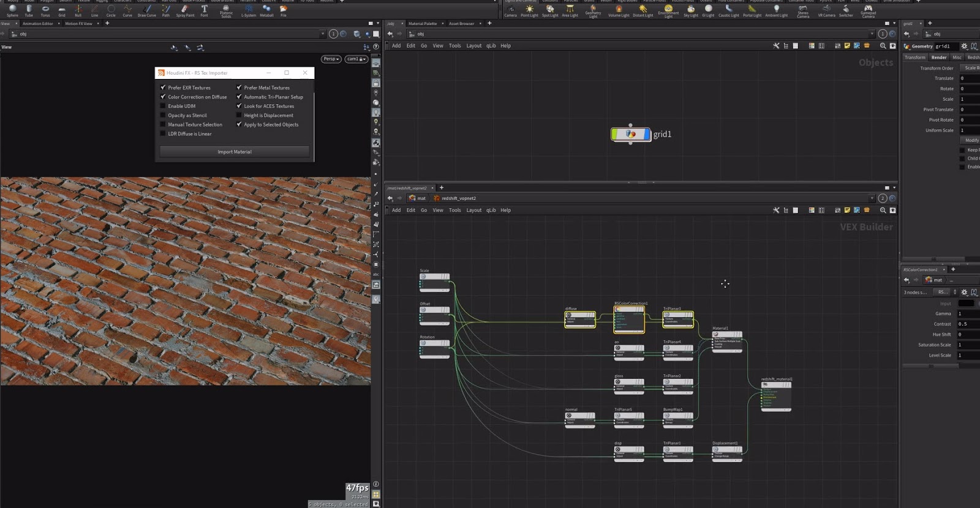Choose the Spray Paint shelf tool
The image size is (980, 508).
pos(185,10)
